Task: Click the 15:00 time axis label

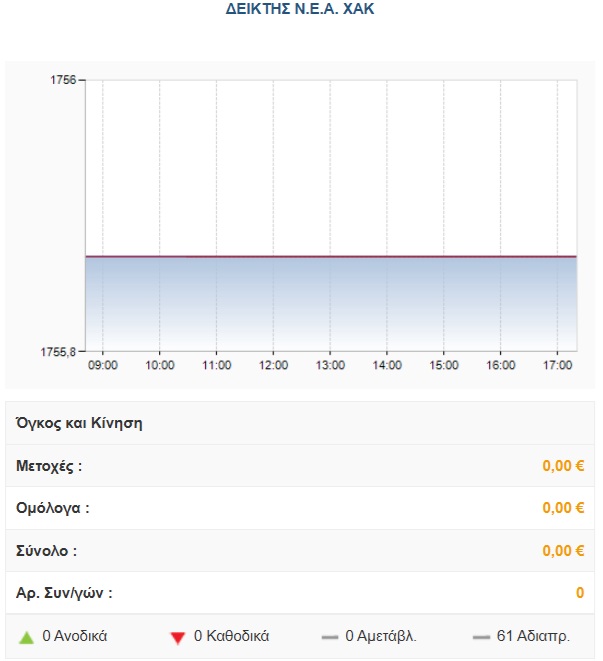Action: tap(444, 365)
